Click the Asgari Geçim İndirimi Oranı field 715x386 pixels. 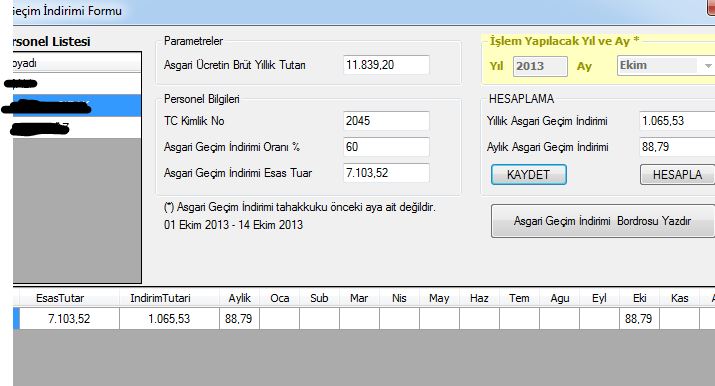click(386, 147)
